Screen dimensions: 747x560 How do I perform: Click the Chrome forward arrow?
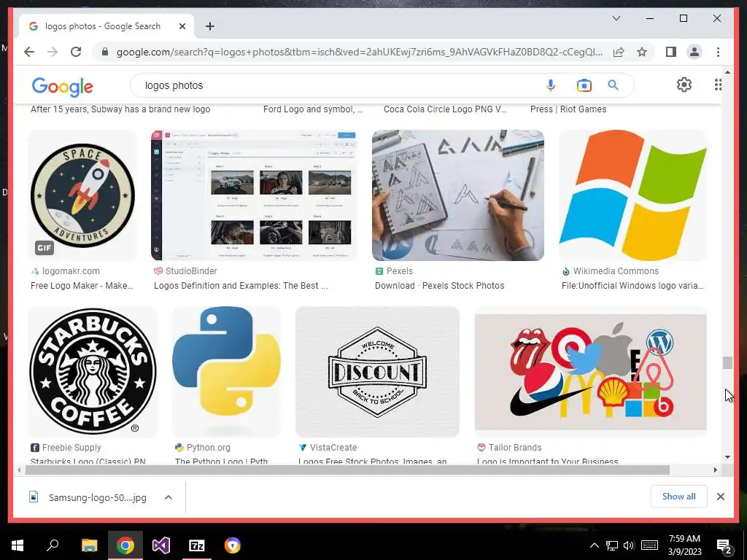pos(53,52)
